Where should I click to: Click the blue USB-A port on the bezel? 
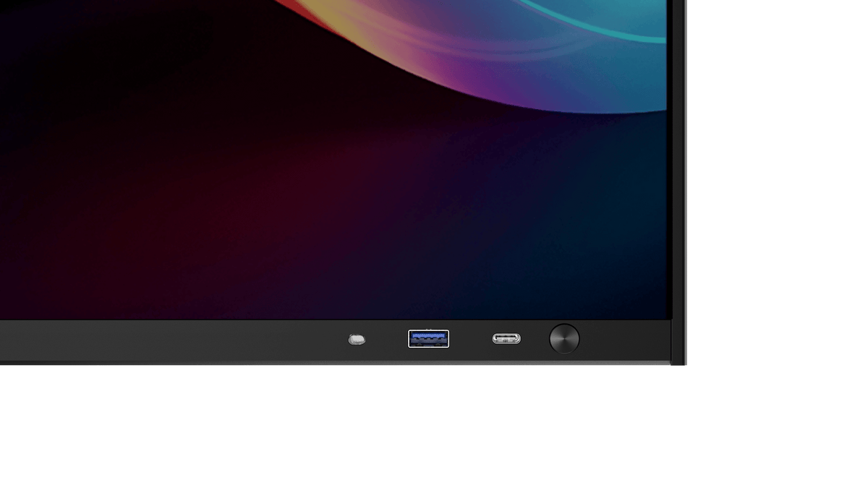428,338
